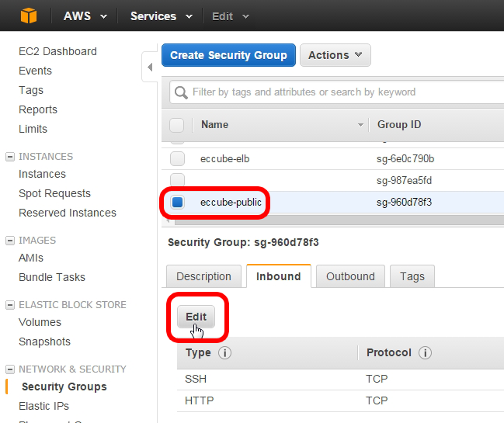Click the TCP protocol cell for HTTP

(x=377, y=400)
